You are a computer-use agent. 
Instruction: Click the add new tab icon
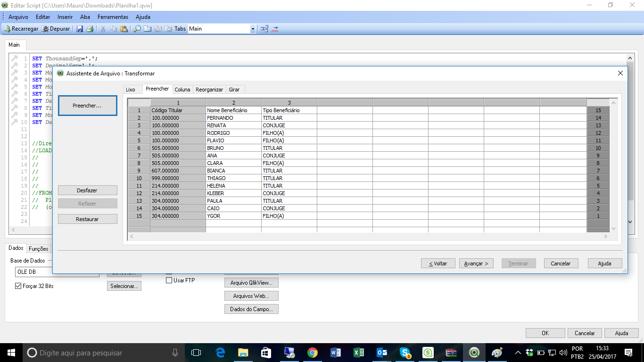[x=148, y=29]
